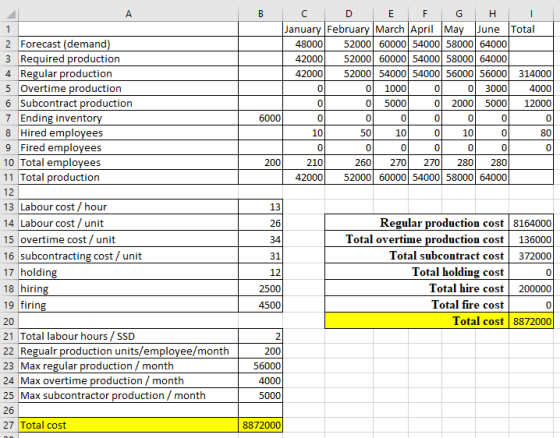This screenshot has height=438, width=560.
Task: Click subcontract production total 12000
Action: pyautogui.click(x=531, y=103)
